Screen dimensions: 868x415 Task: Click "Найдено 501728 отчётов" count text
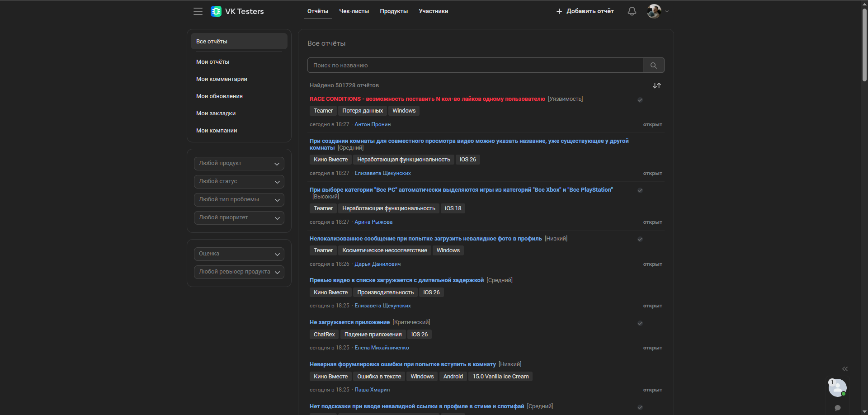pyautogui.click(x=344, y=85)
